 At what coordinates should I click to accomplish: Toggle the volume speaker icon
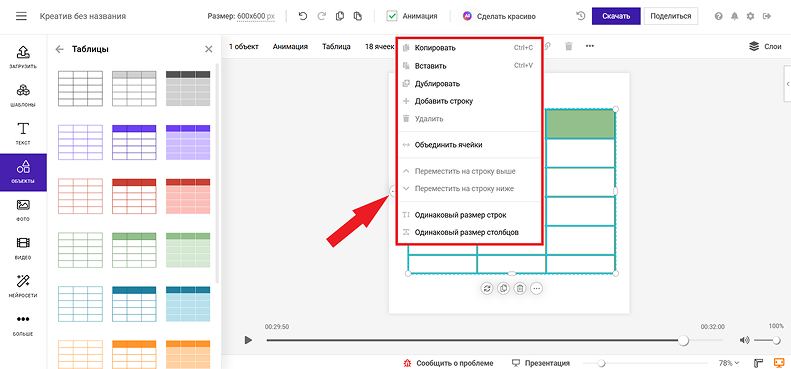pos(745,340)
